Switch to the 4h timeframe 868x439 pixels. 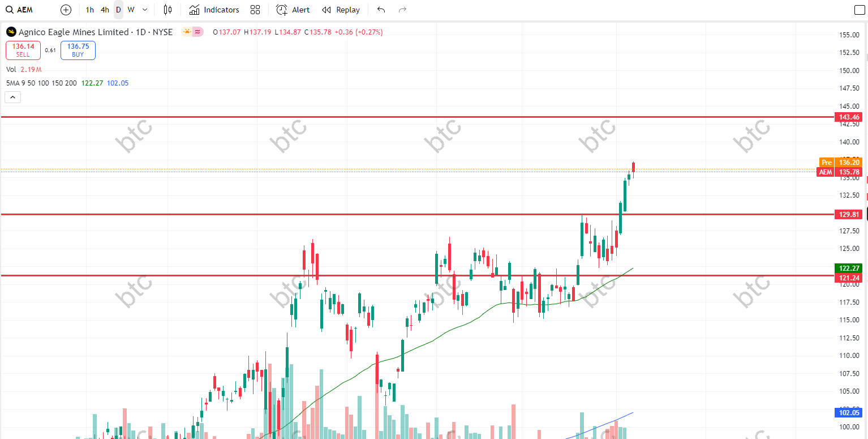pyautogui.click(x=105, y=10)
